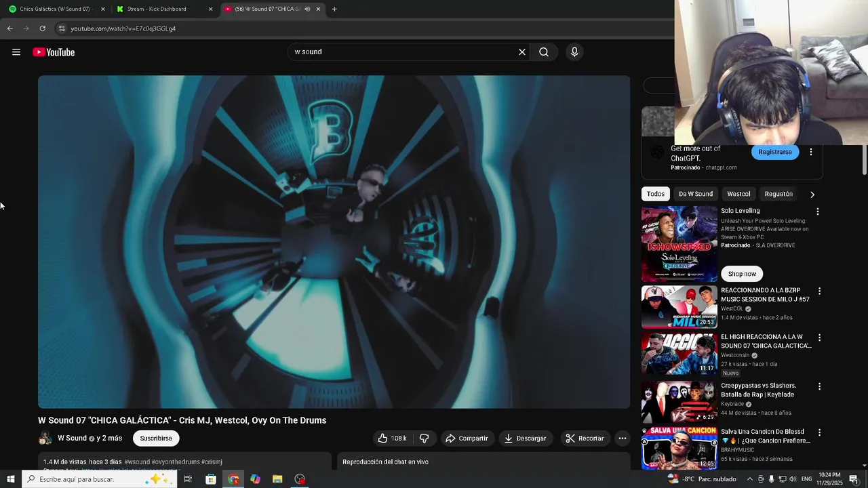Click the #wsound hashtag in description

click(137, 462)
